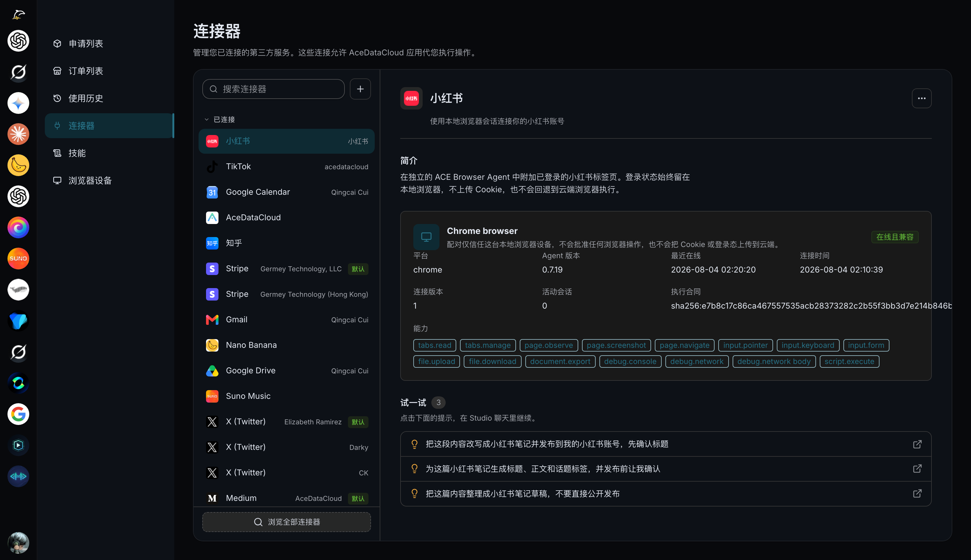Screen dimensions: 971x560
Task: Click the Agent version value 0.7.19
Action: [x=552, y=270]
